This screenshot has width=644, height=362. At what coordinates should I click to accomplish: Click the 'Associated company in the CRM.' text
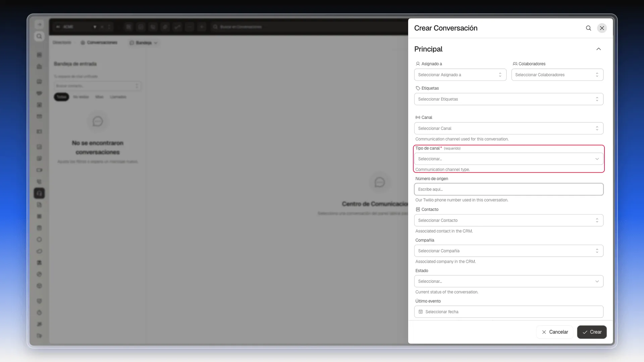pos(445,261)
